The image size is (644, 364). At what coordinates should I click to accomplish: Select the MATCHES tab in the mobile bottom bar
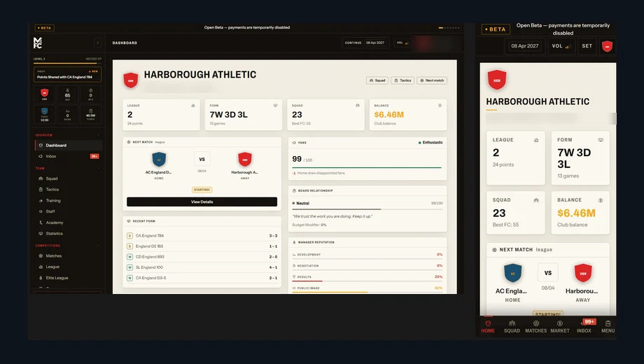(x=535, y=327)
